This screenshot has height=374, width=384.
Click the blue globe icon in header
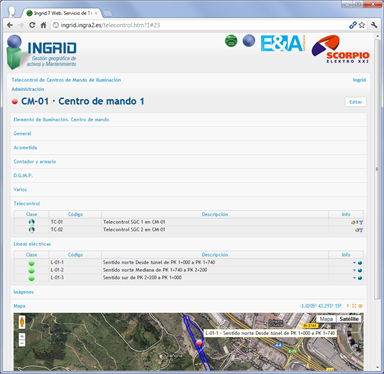(x=249, y=41)
